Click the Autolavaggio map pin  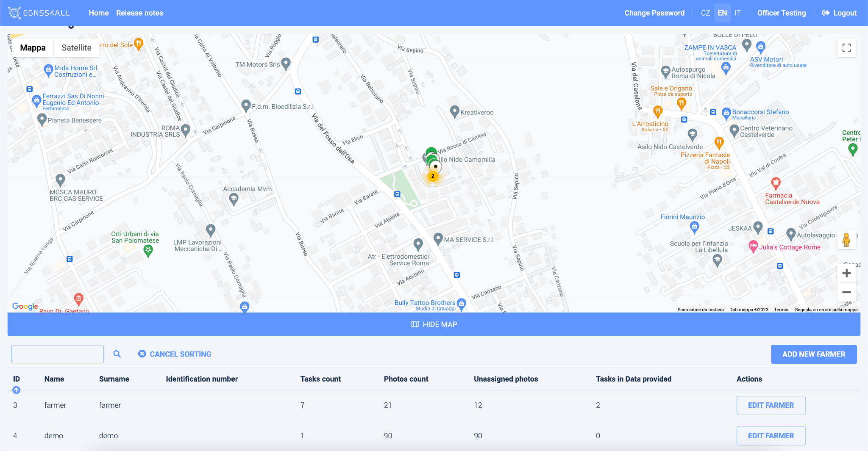point(790,234)
